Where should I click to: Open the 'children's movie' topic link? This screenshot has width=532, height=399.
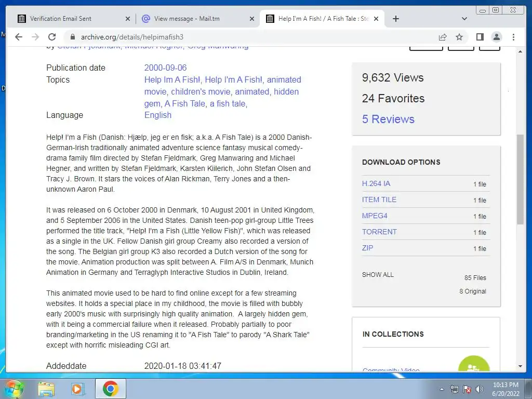tap(201, 91)
